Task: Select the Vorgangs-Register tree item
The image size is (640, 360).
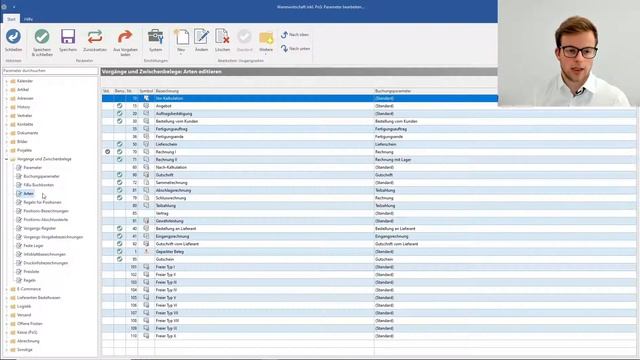Action: coord(40,228)
